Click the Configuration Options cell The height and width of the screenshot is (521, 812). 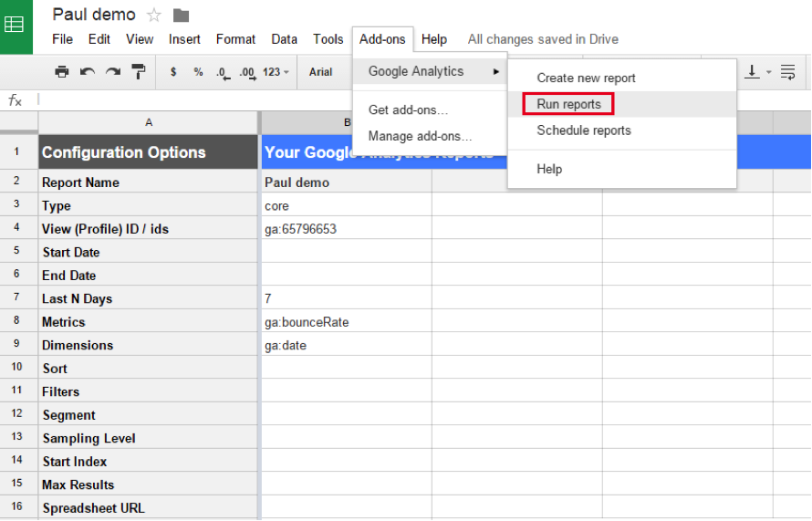[x=148, y=152]
